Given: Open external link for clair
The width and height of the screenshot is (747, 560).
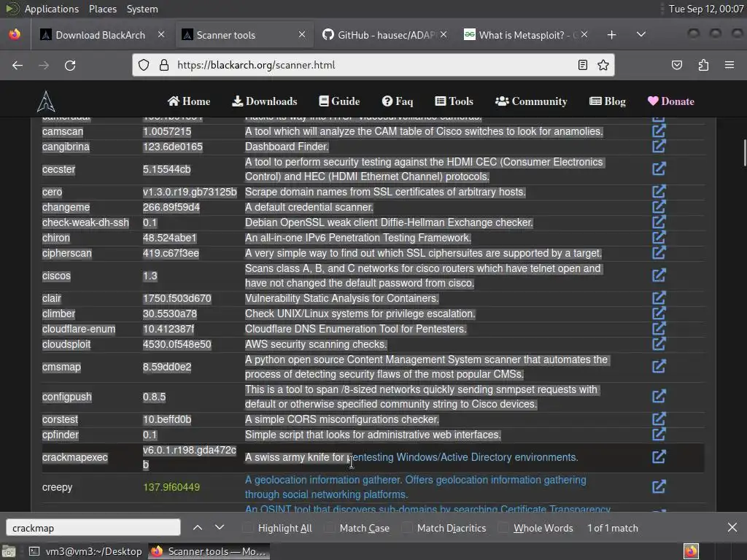Looking at the screenshot, I should (x=659, y=298).
